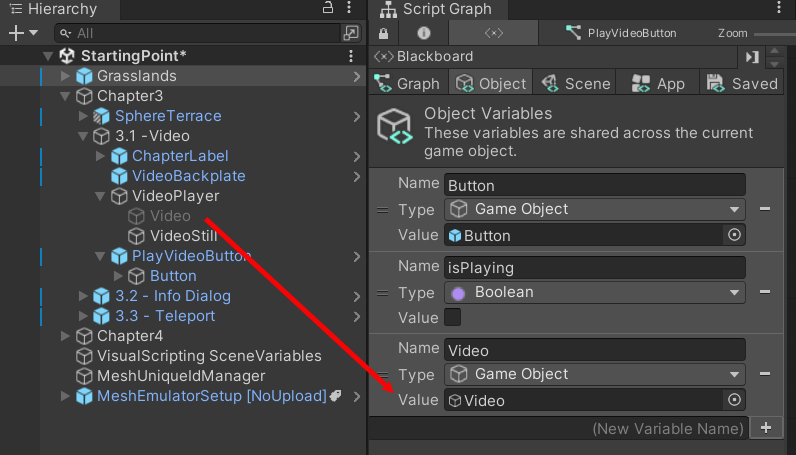Toggle the blackboard variables button
Image resolution: width=796 pixels, height=455 pixels.
pos(493,34)
